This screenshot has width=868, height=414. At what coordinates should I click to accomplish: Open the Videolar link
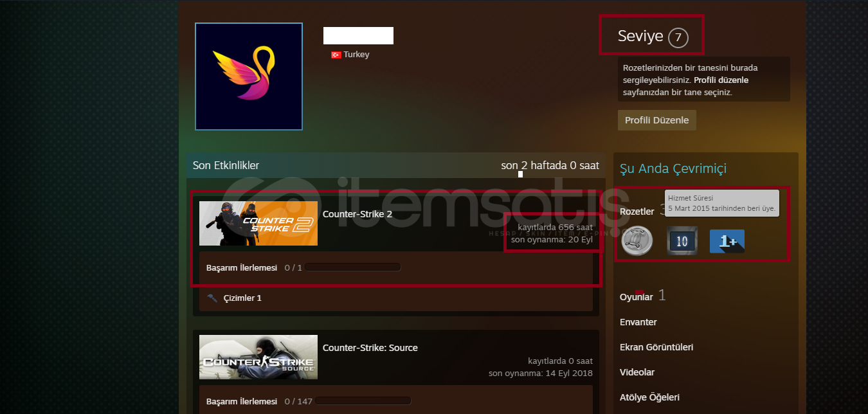point(638,372)
